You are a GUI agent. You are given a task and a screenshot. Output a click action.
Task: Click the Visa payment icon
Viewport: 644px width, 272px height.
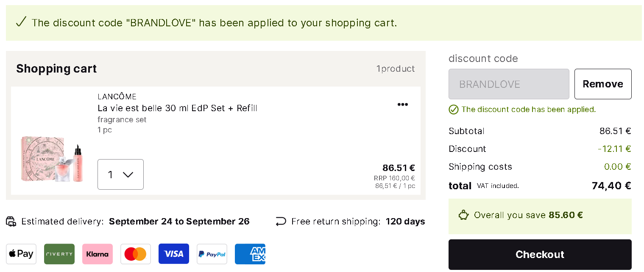(174, 254)
